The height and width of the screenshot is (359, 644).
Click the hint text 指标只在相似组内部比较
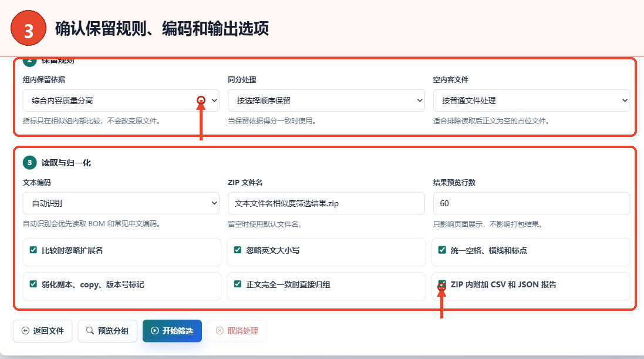coord(92,121)
